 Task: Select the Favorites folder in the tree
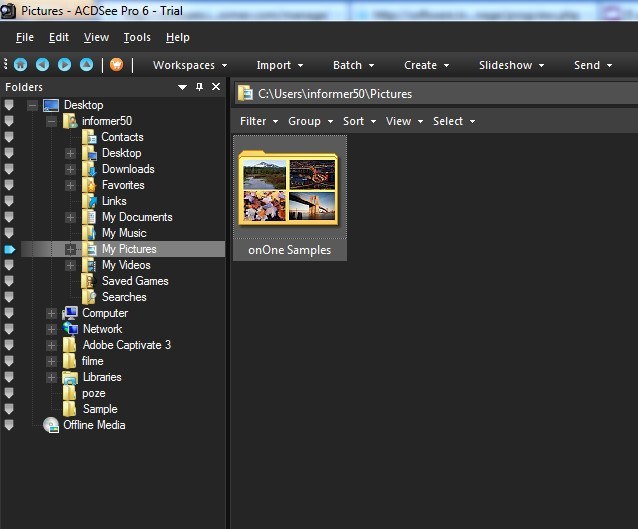tap(123, 185)
